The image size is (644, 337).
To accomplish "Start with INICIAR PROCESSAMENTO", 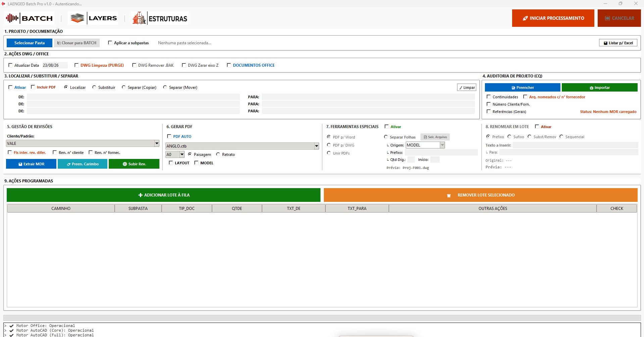I will (x=553, y=18).
